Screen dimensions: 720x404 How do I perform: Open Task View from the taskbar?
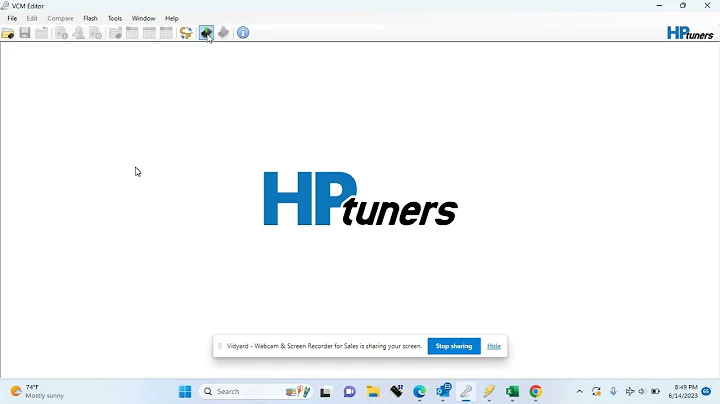[x=326, y=392]
